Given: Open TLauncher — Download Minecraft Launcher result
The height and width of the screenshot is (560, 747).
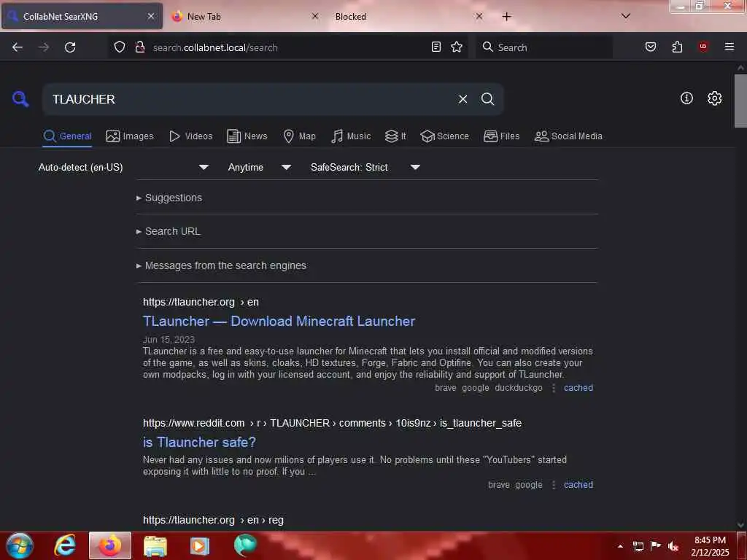Looking at the screenshot, I should tap(279, 322).
